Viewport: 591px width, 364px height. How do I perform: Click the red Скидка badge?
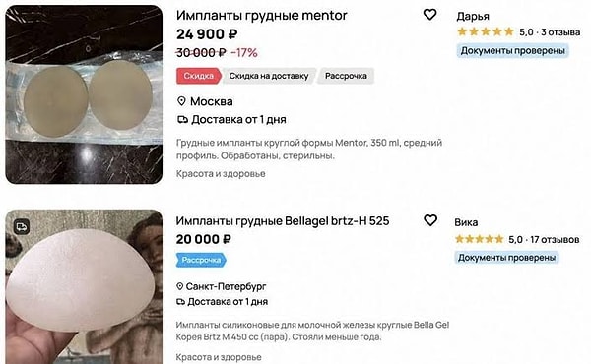(198, 76)
